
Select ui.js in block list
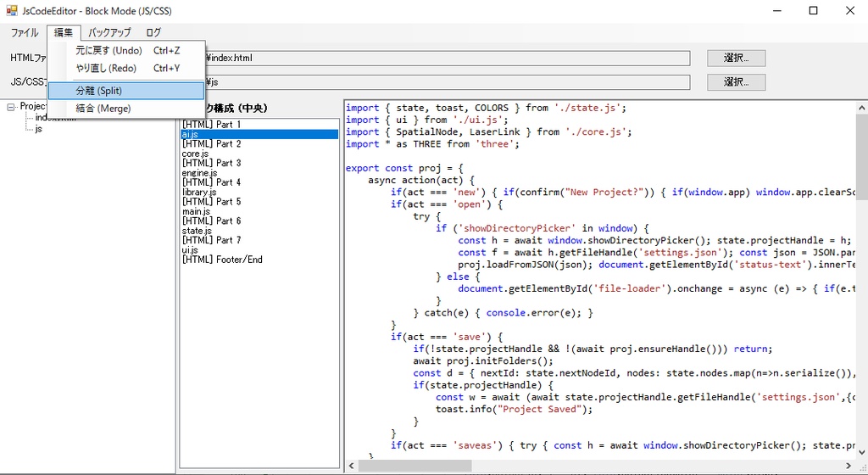click(259, 250)
